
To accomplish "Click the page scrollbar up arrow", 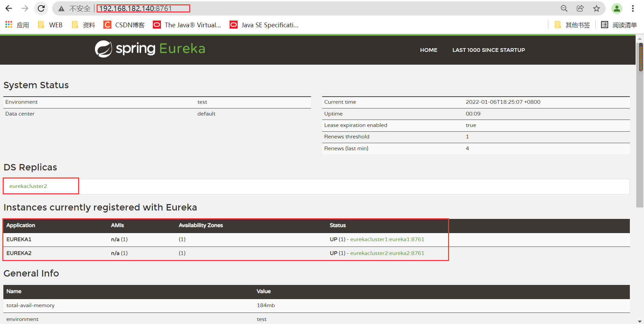I will pyautogui.click(x=640, y=38).
